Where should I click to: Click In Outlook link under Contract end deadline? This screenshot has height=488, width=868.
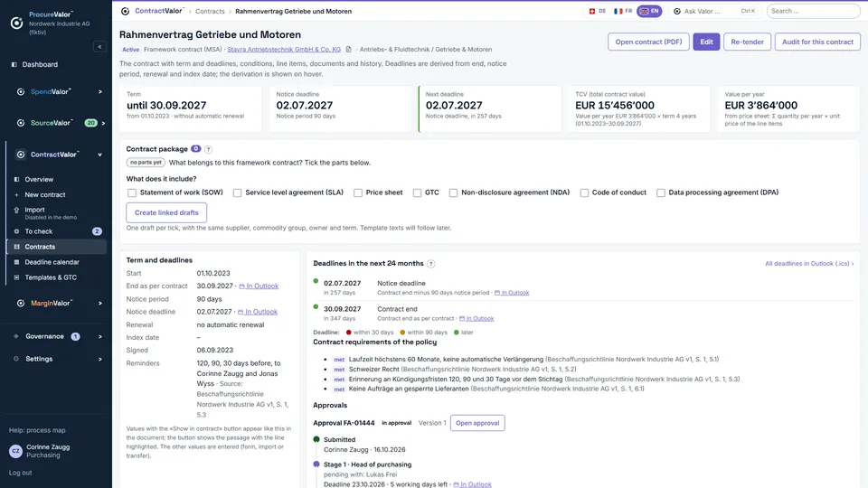pyautogui.click(x=476, y=319)
